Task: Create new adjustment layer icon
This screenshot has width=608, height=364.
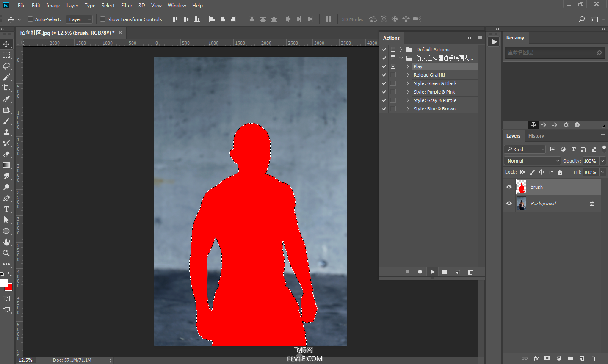Action: coord(559,358)
